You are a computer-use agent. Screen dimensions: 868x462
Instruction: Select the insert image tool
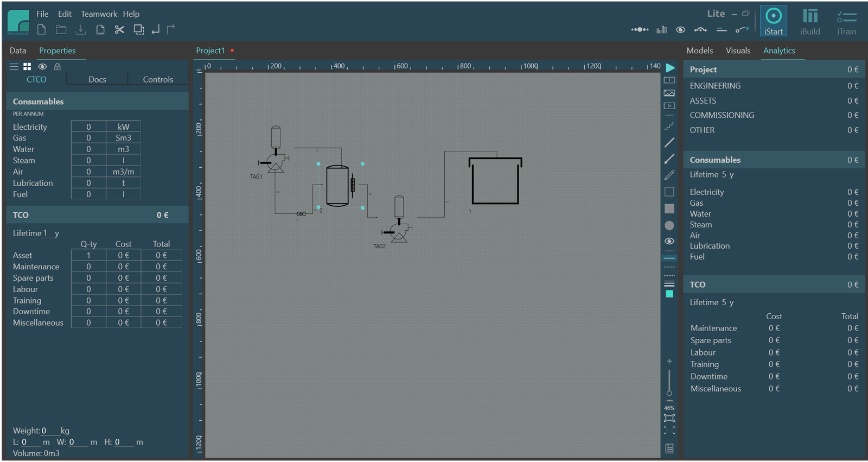coord(669,93)
